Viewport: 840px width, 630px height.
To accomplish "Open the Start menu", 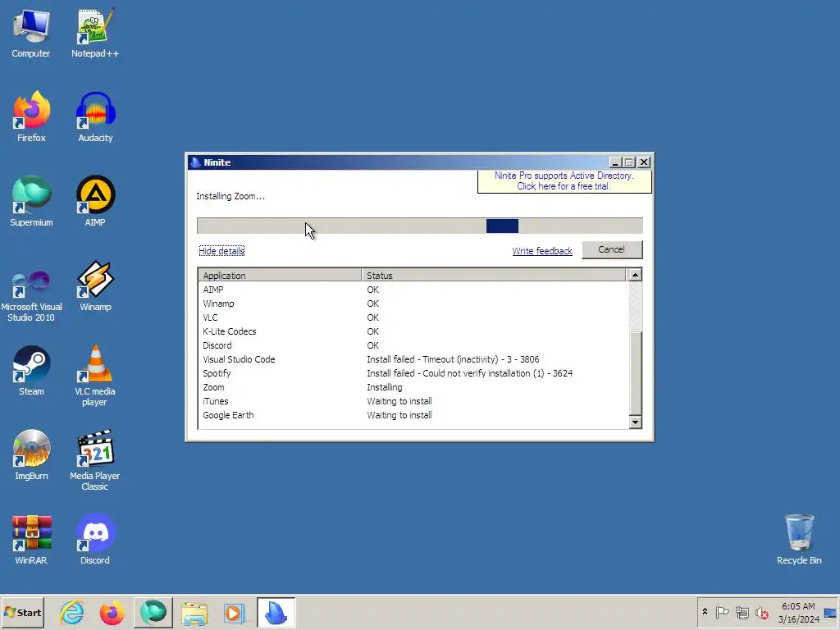I will (22, 612).
